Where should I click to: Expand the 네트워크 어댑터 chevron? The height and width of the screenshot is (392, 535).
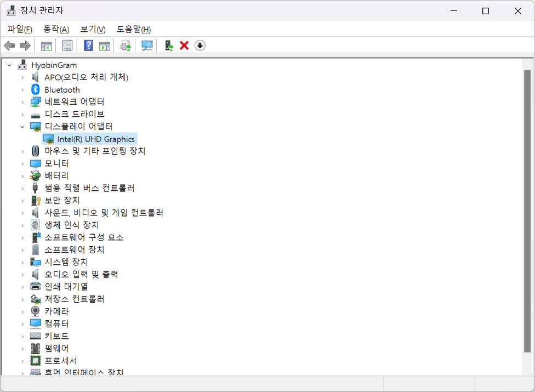tap(22, 102)
